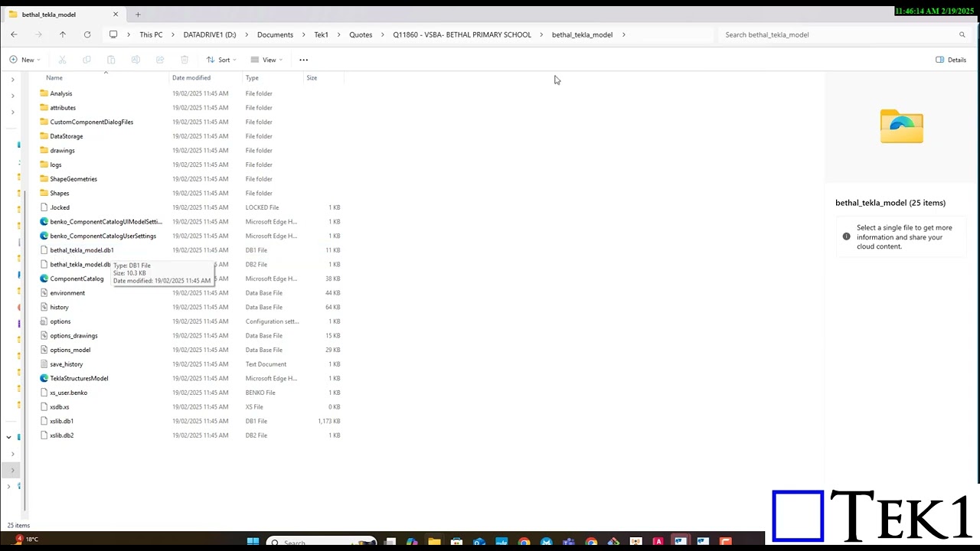Click the file icon beside .locked
This screenshot has height=551, width=980.
pos(44,207)
